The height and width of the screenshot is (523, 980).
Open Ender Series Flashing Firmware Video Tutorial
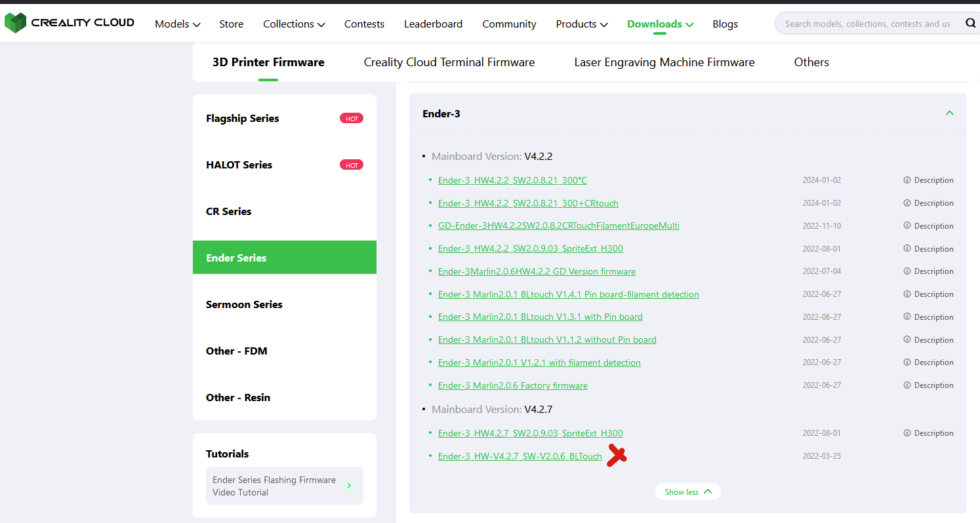[x=284, y=486]
